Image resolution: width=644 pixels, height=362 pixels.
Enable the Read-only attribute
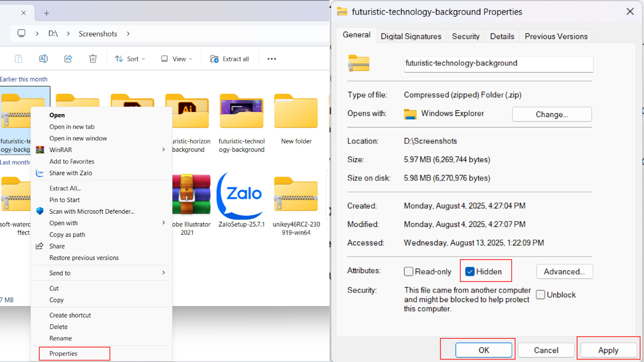tap(408, 271)
